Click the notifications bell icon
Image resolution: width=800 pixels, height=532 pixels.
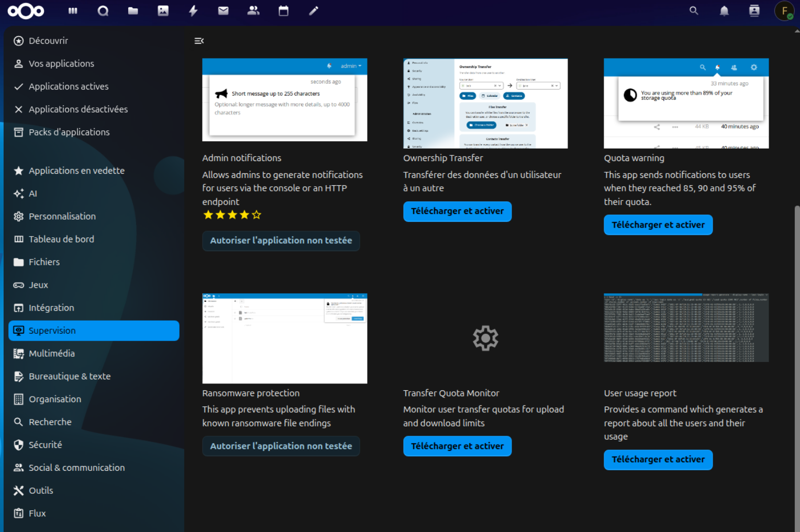[724, 11]
